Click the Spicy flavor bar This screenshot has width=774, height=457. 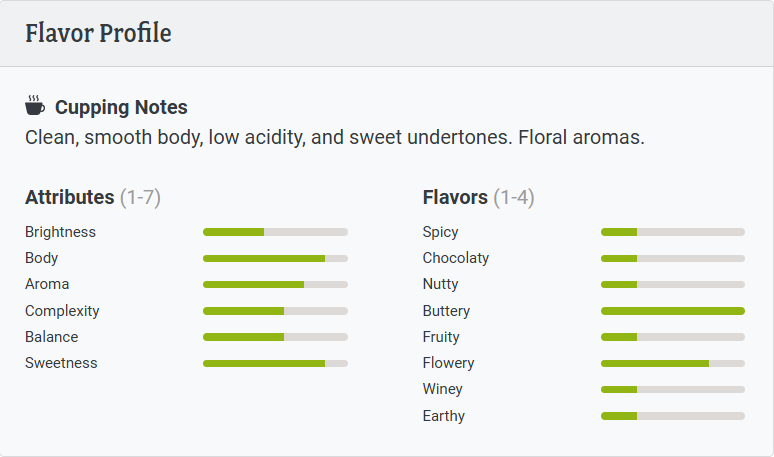[672, 232]
